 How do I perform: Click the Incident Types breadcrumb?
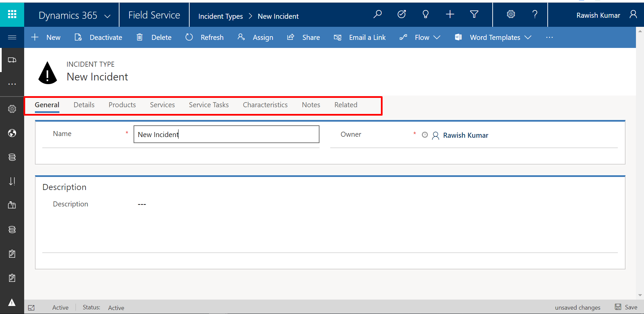coord(220,16)
